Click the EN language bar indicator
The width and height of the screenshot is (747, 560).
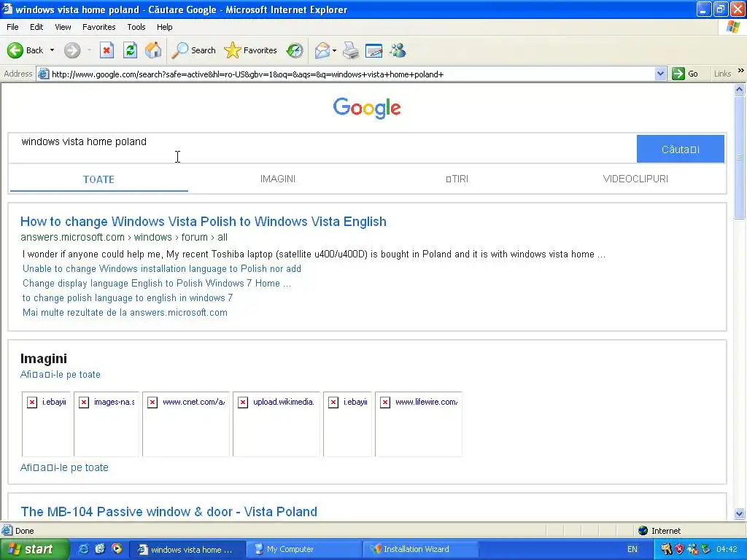(x=632, y=549)
